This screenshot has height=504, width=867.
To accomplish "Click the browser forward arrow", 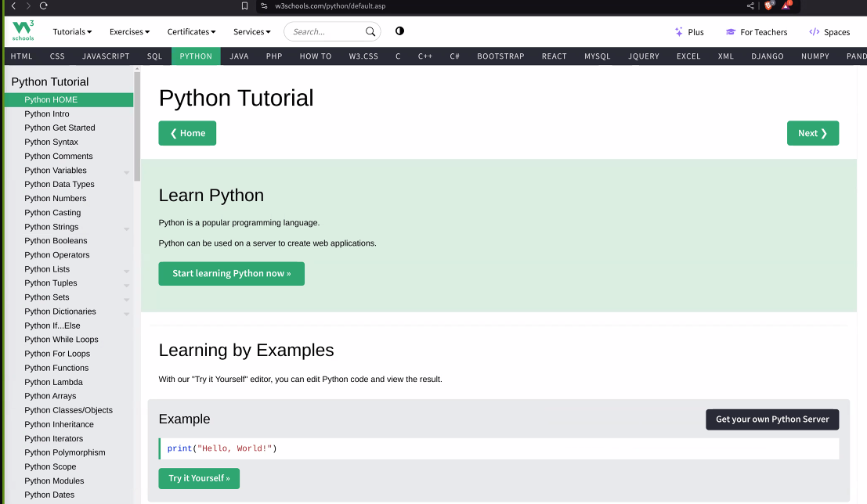I will [28, 6].
